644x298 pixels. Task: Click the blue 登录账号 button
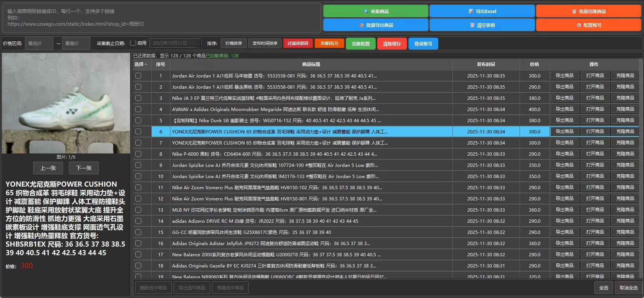click(423, 44)
